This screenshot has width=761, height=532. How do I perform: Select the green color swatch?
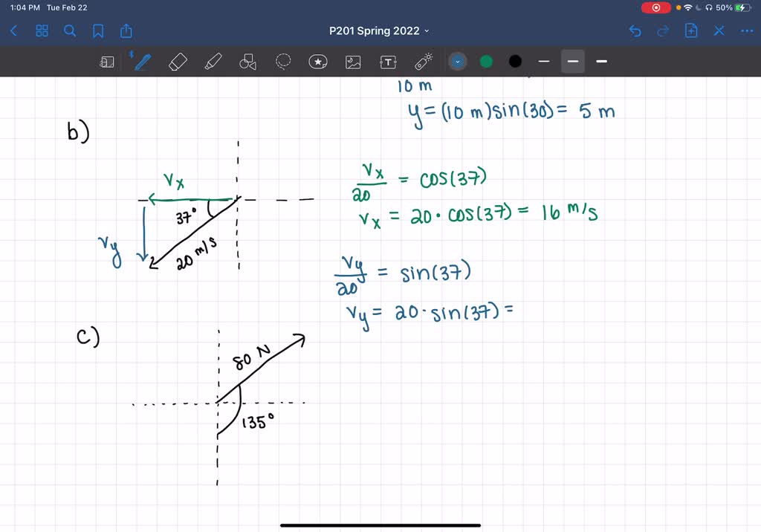tap(486, 61)
